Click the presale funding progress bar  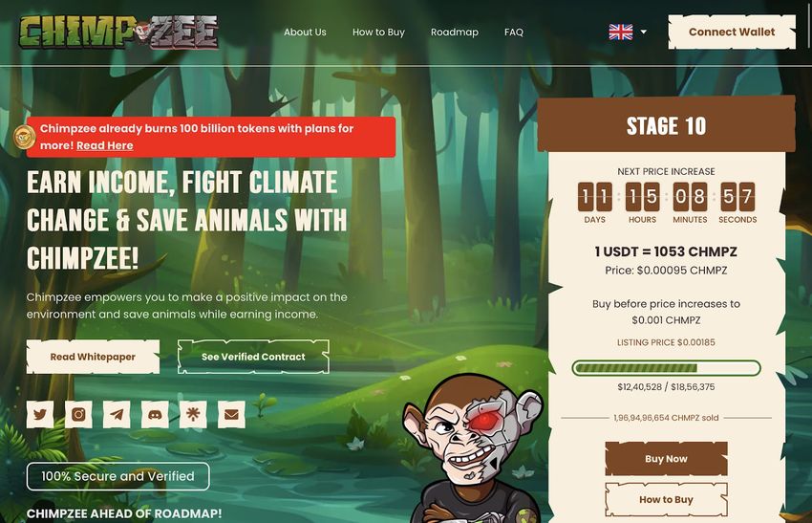click(666, 368)
